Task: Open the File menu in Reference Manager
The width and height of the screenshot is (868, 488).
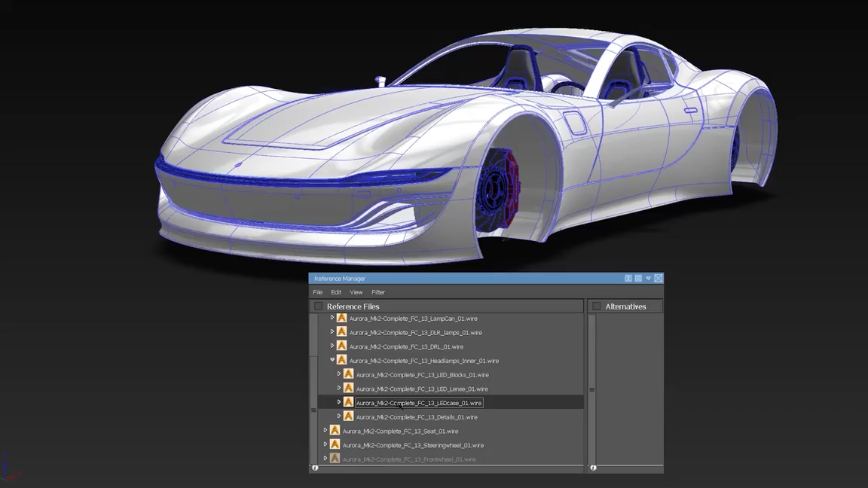Action: click(x=318, y=292)
